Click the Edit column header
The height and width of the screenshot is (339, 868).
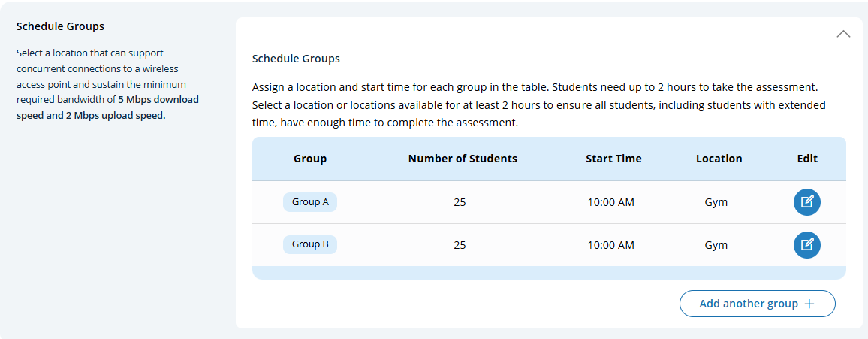coord(807,159)
